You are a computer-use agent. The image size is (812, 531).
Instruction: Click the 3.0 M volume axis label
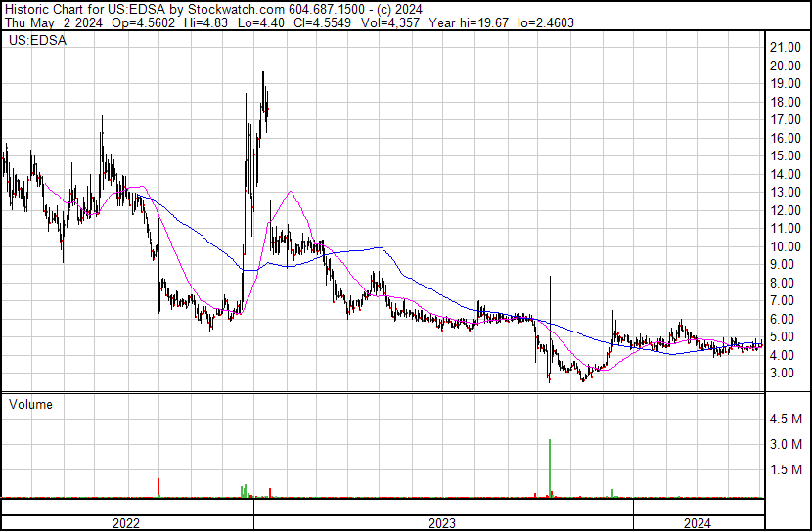[x=787, y=445]
